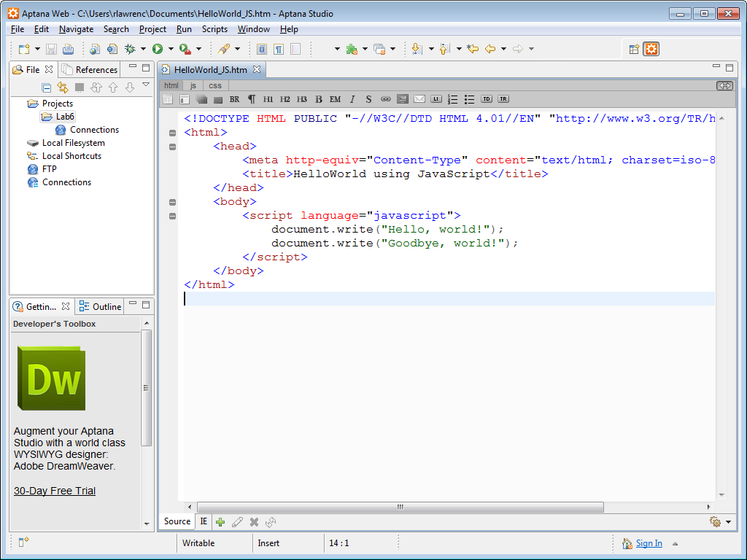Click the editor horizontal scrollbar thumb
This screenshot has width=747, height=560.
pos(400,507)
